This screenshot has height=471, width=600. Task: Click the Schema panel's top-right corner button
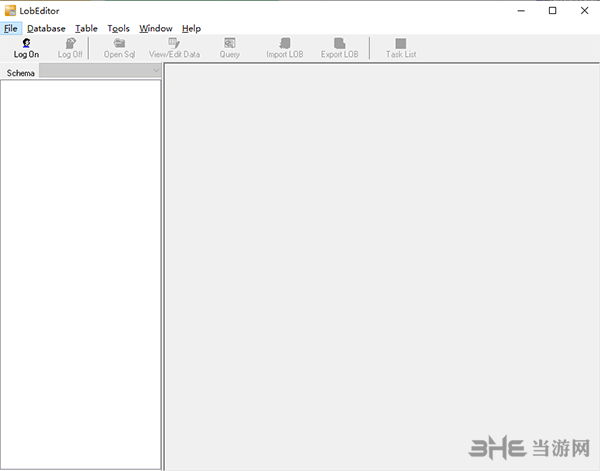[156, 71]
